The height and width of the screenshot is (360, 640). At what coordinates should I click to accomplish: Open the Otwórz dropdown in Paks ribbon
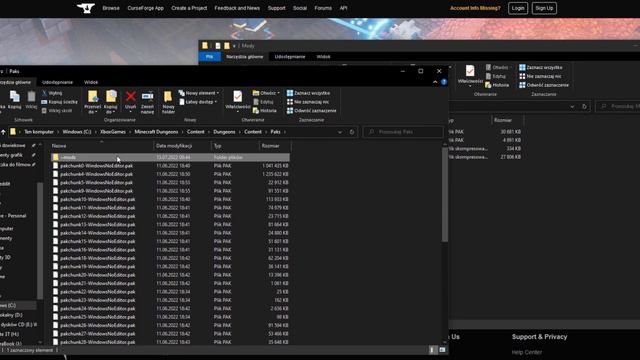[266, 93]
